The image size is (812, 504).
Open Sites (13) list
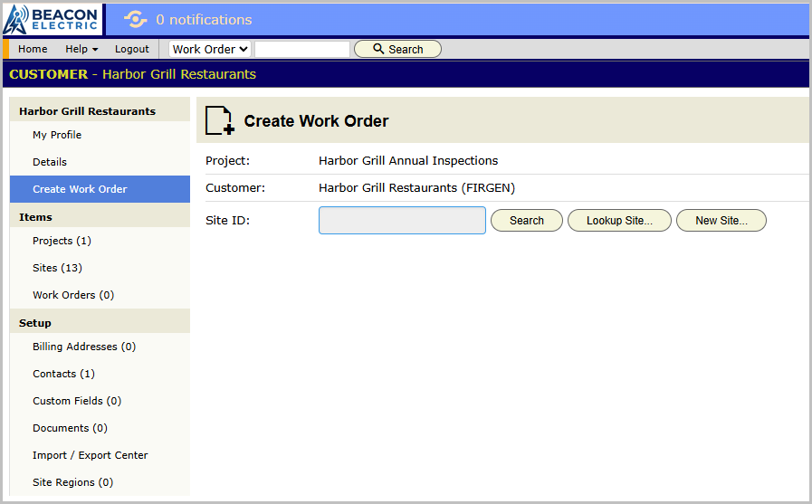pos(100,268)
